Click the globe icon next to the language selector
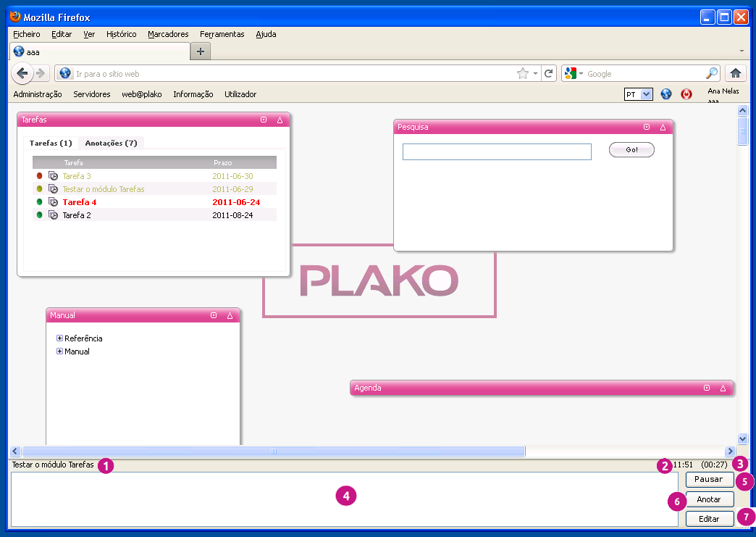Screen dimensions: 756x537 [666, 94]
